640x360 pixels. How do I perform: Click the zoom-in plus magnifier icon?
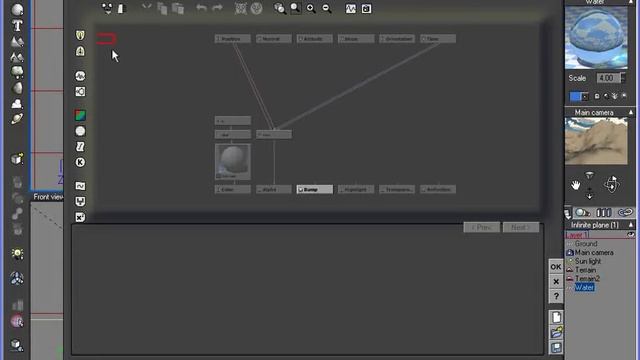tap(311, 8)
